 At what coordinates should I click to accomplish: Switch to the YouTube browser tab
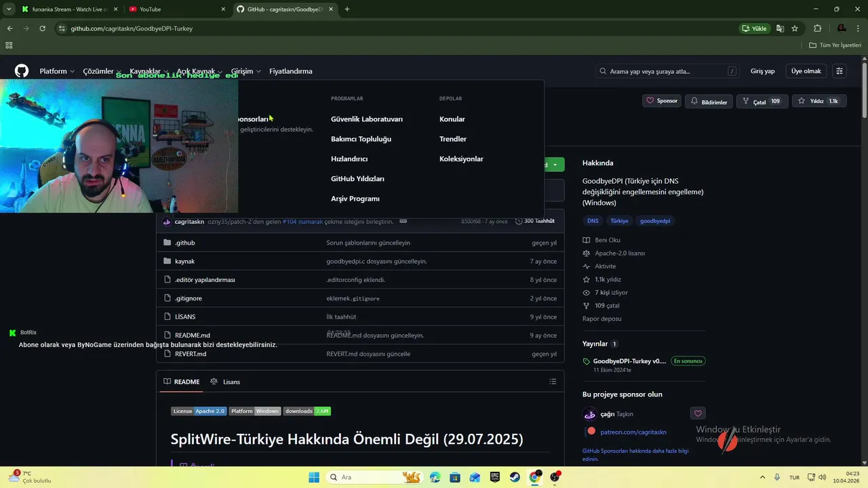coord(176,9)
